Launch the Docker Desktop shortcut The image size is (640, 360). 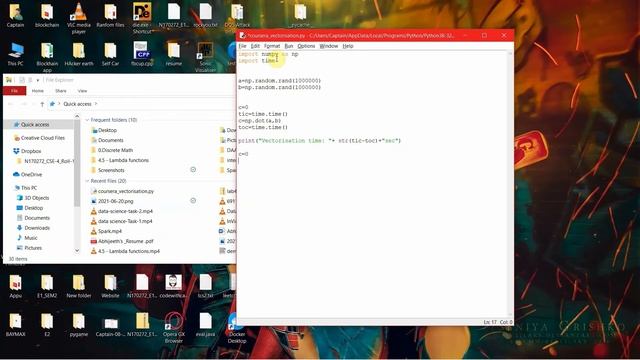point(237,328)
